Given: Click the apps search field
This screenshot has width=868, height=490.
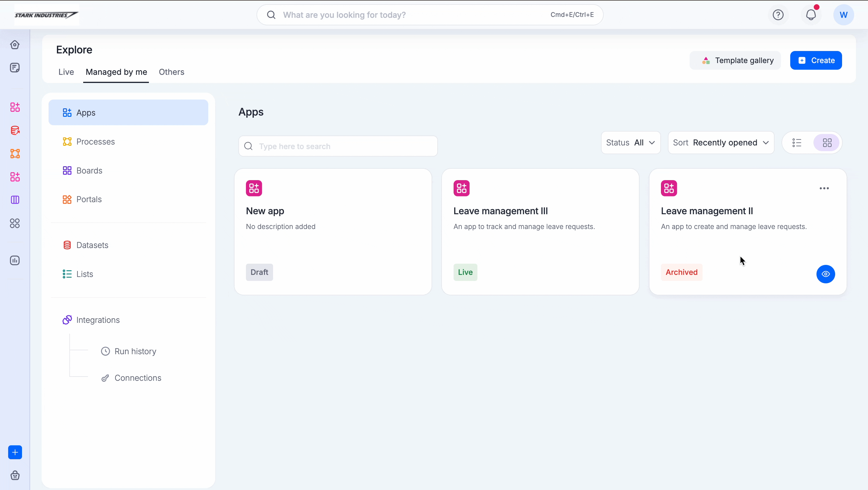Looking at the screenshot, I should pos(338,146).
